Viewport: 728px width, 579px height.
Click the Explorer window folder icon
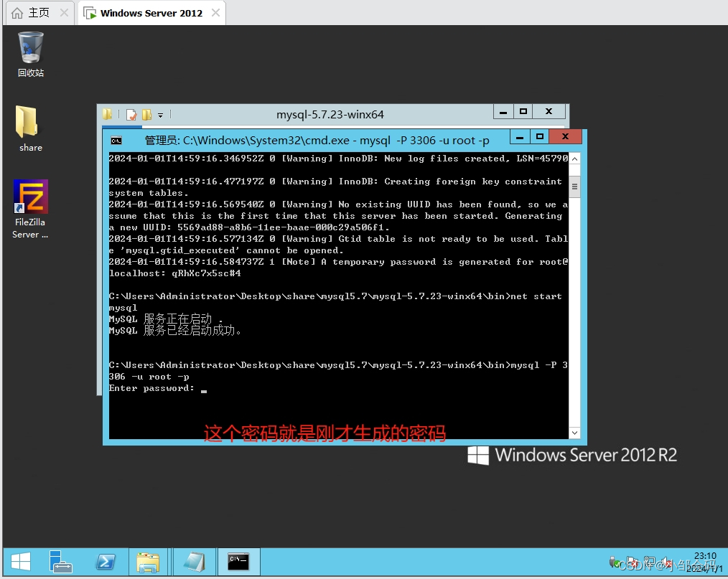pyautogui.click(x=107, y=114)
